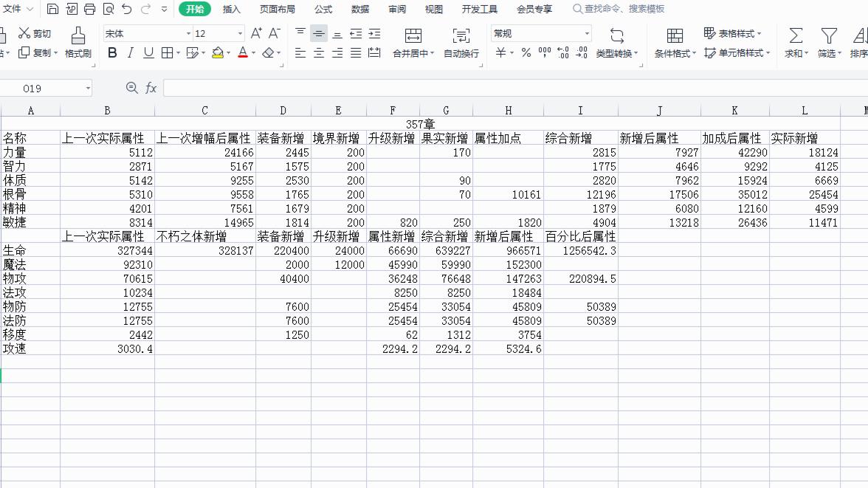Switch to the 插入 ribbon tab
Screen dimensions: 868x488
point(232,9)
